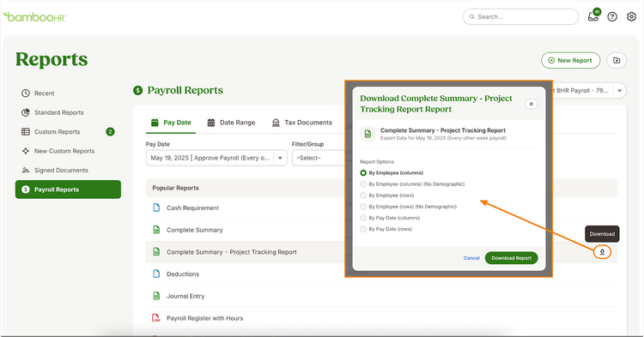Open the Filter/Group select dropdown

point(319,158)
